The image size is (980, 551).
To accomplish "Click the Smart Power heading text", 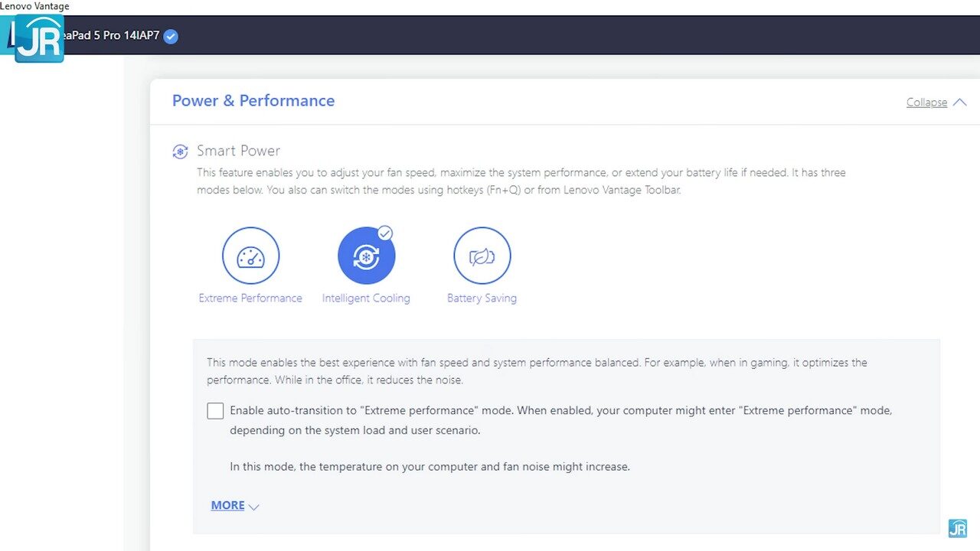I will (x=238, y=151).
